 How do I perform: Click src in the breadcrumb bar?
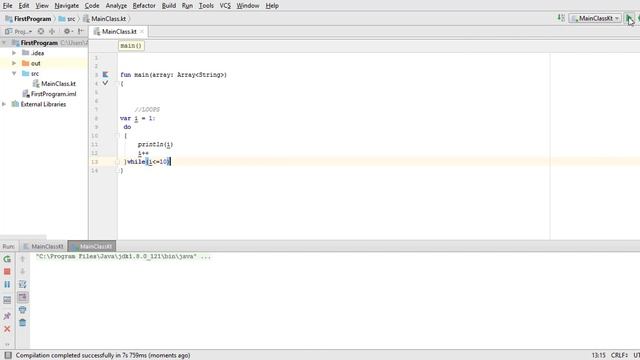[x=67, y=19]
